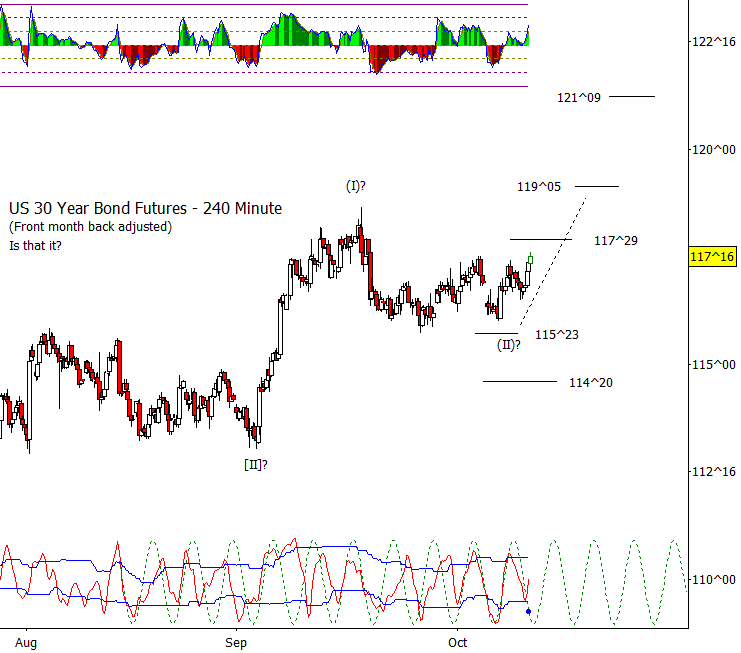This screenshot has width=741, height=653.
Task: Click the 121^09 price level label
Action: [579, 98]
